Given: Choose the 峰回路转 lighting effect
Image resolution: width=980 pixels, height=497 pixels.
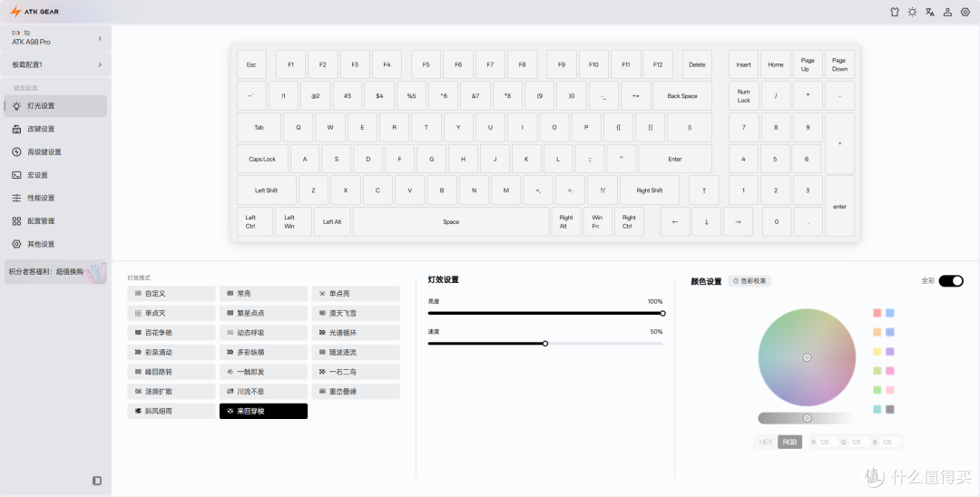Looking at the screenshot, I should point(171,372).
